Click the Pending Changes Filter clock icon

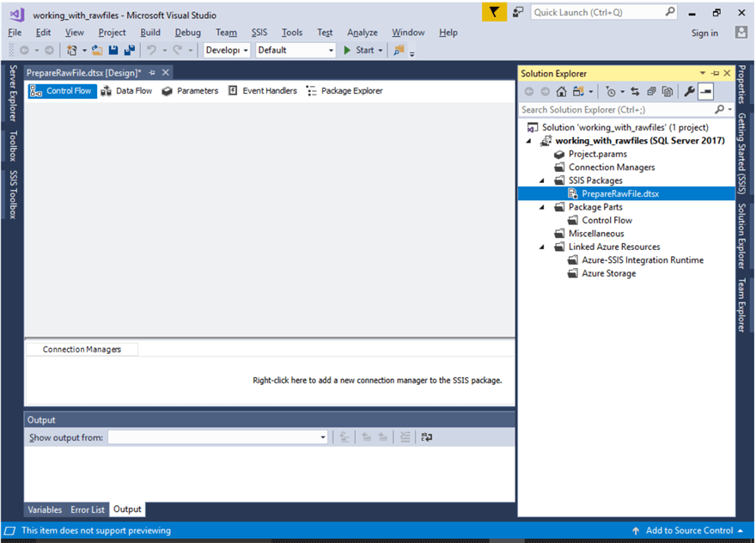point(611,91)
